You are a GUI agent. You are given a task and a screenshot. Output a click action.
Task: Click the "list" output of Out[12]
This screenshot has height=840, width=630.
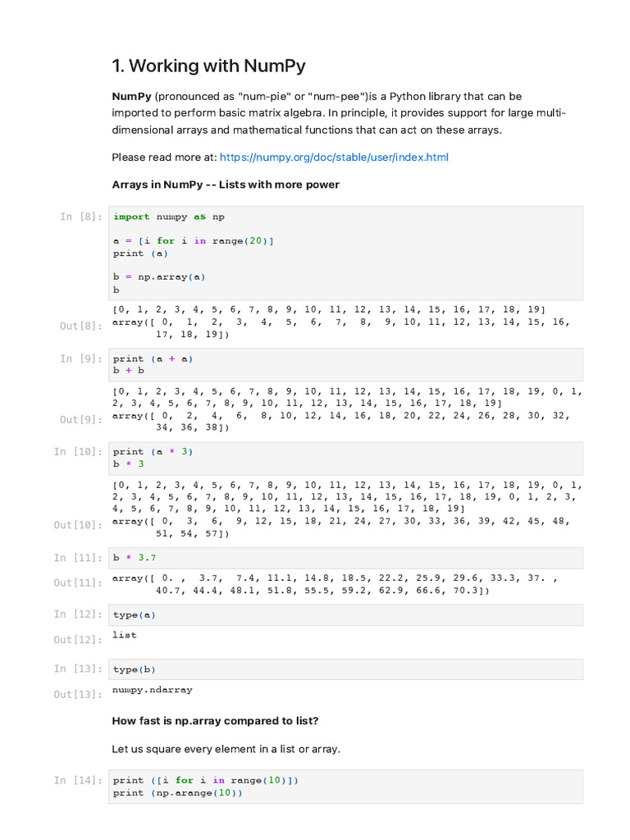coord(125,636)
